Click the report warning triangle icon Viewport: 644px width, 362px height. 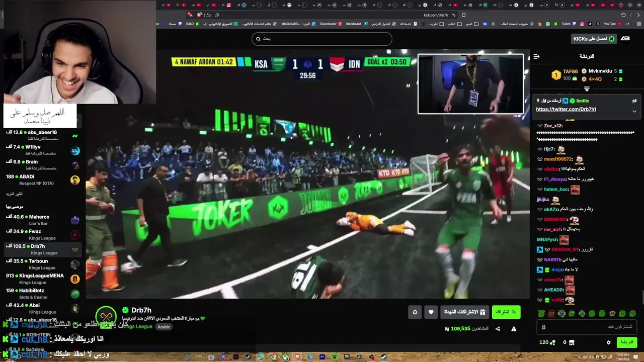[514, 329]
